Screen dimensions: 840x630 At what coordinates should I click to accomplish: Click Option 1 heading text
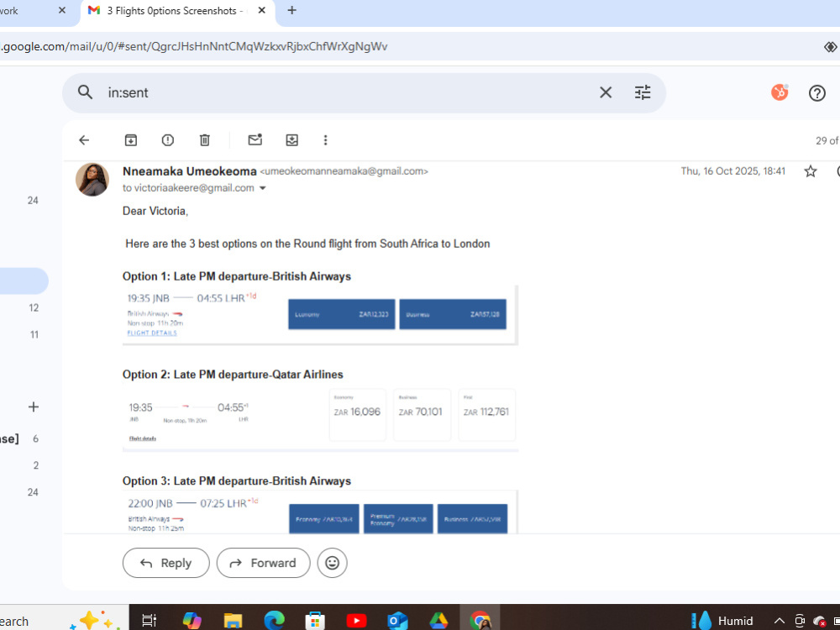(237, 276)
